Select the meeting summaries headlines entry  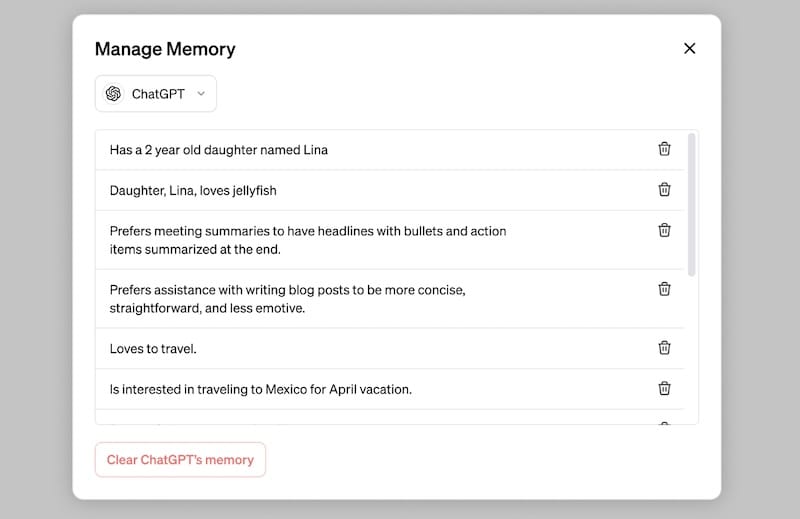(389, 240)
